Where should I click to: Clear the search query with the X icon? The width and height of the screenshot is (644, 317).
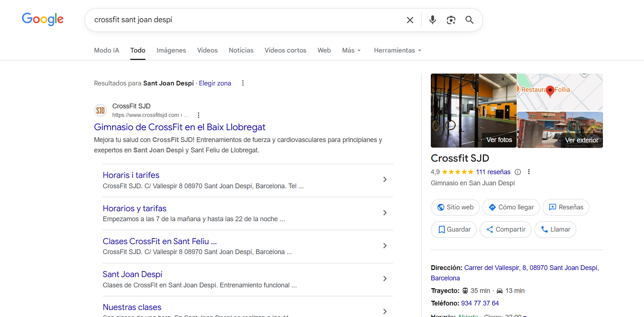tap(410, 20)
